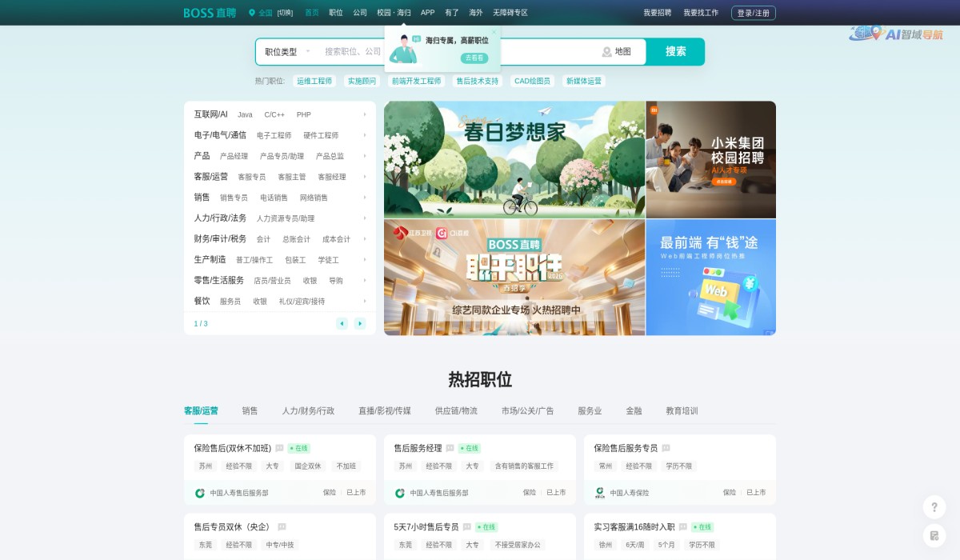Open the 登录/注册 button

click(753, 12)
